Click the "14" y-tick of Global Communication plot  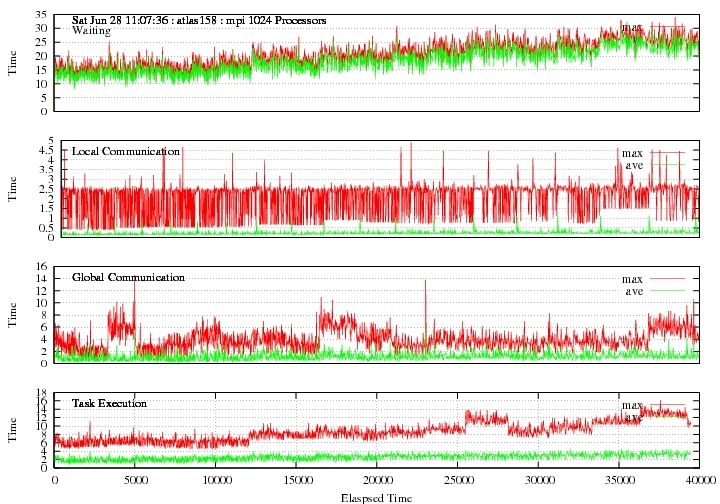pyautogui.click(x=41, y=279)
